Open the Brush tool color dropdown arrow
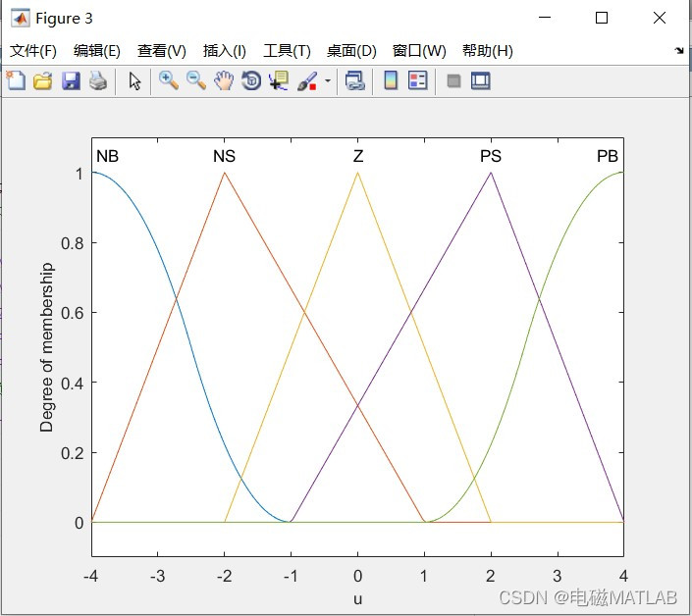 [328, 80]
